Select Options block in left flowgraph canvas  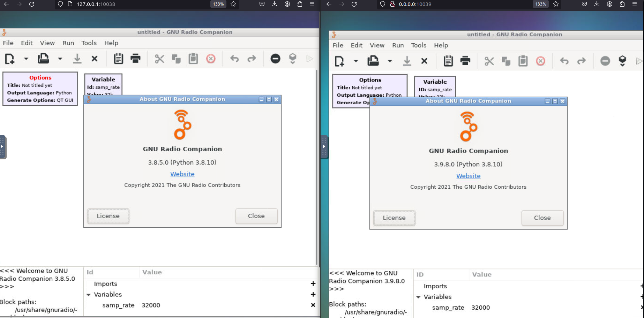coord(40,89)
